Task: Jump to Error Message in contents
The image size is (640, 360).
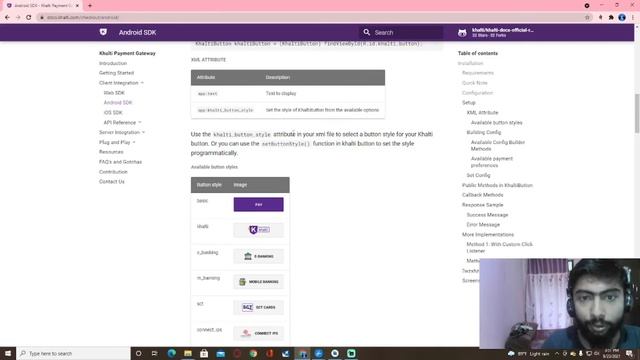Action: [483, 224]
